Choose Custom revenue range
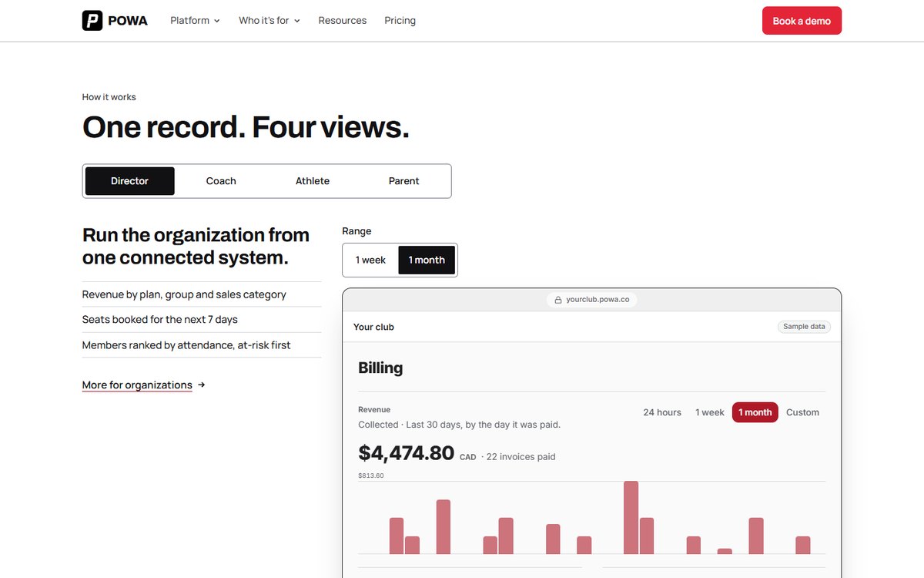 pyautogui.click(x=802, y=412)
